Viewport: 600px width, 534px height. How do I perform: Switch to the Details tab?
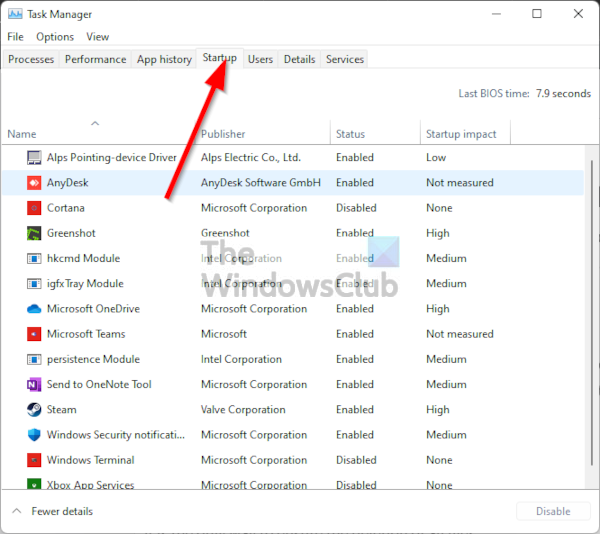pos(299,59)
